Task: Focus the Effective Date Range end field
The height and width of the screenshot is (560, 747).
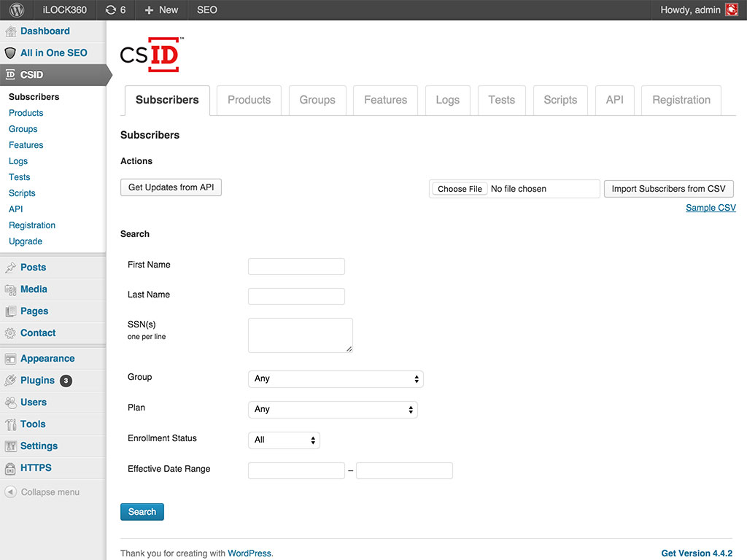Action: tap(404, 470)
